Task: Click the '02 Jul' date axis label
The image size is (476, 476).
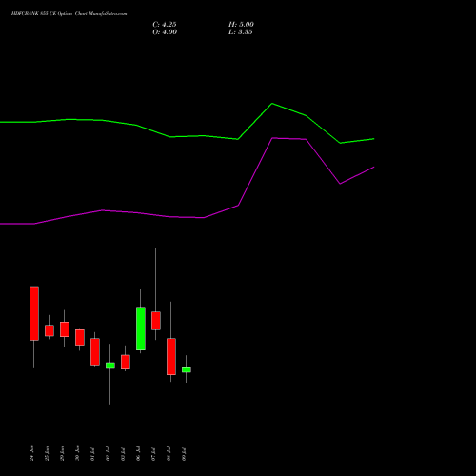Action: 108,454
